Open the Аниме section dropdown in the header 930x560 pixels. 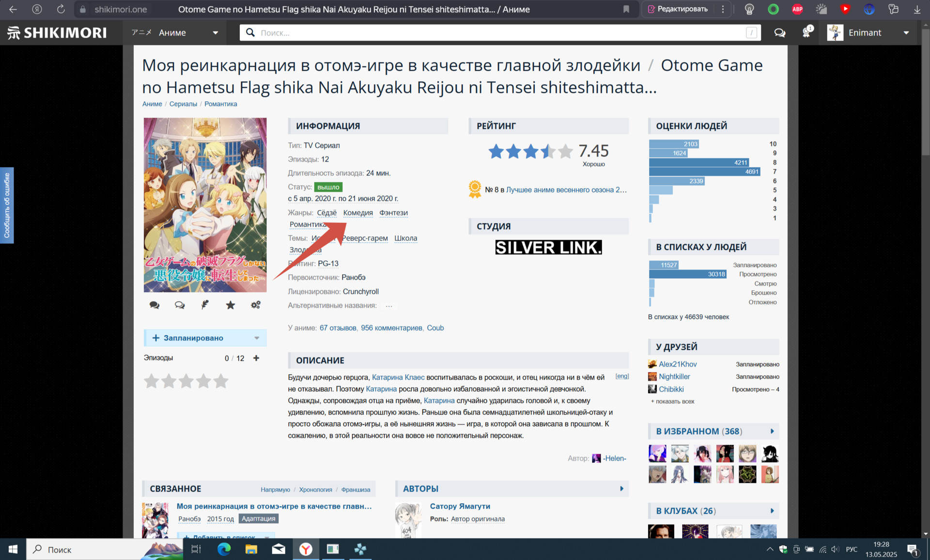215,33
